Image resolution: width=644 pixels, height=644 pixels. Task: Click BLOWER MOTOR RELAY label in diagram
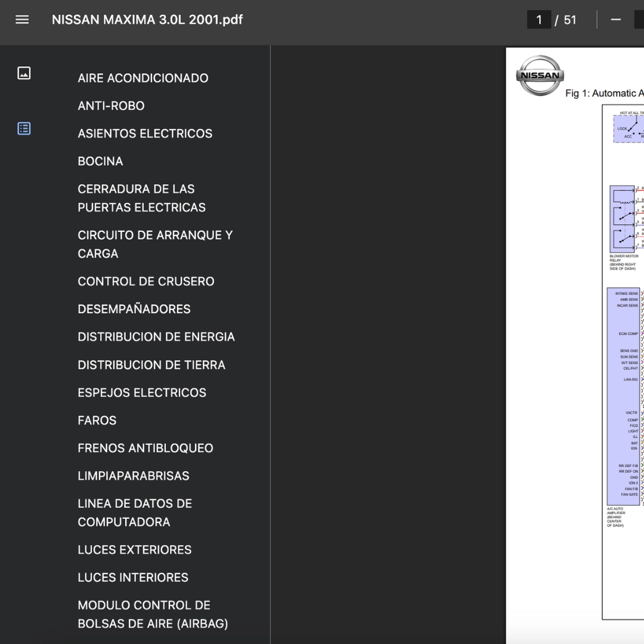pyautogui.click(x=624, y=262)
